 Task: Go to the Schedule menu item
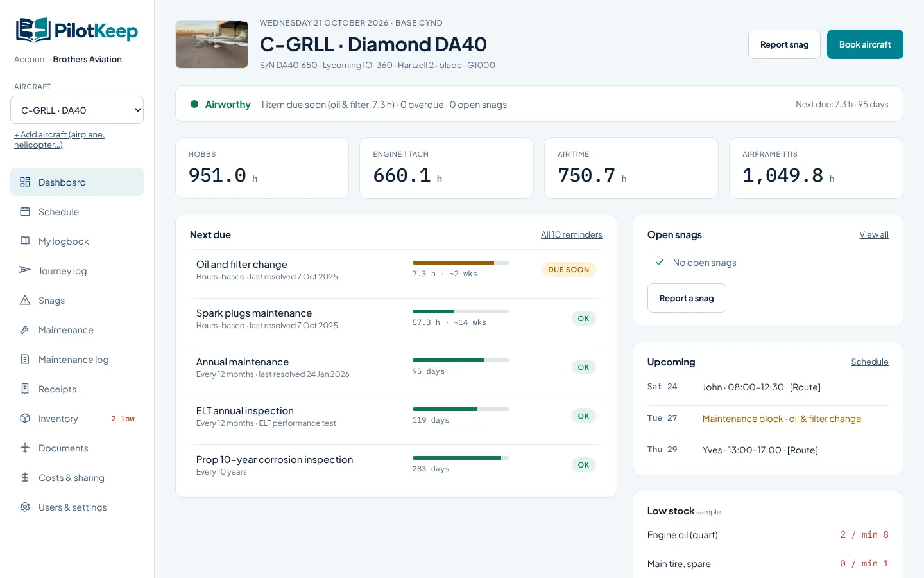77,211
